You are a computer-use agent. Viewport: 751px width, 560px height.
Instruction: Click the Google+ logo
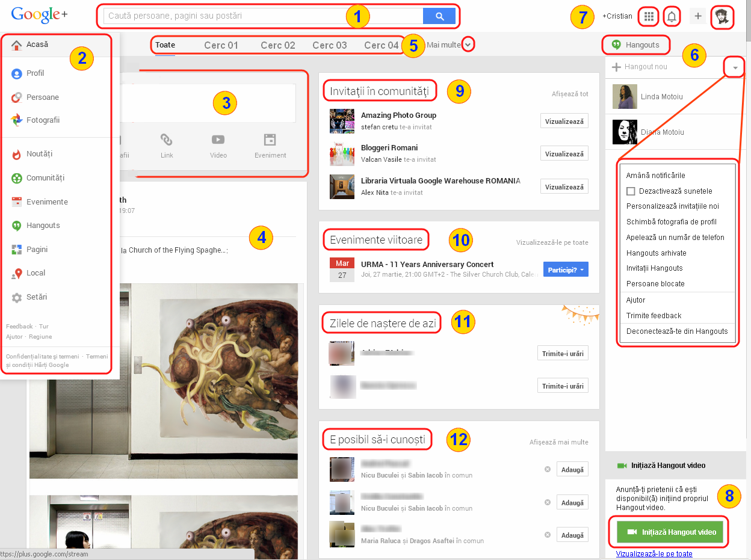[x=39, y=15]
